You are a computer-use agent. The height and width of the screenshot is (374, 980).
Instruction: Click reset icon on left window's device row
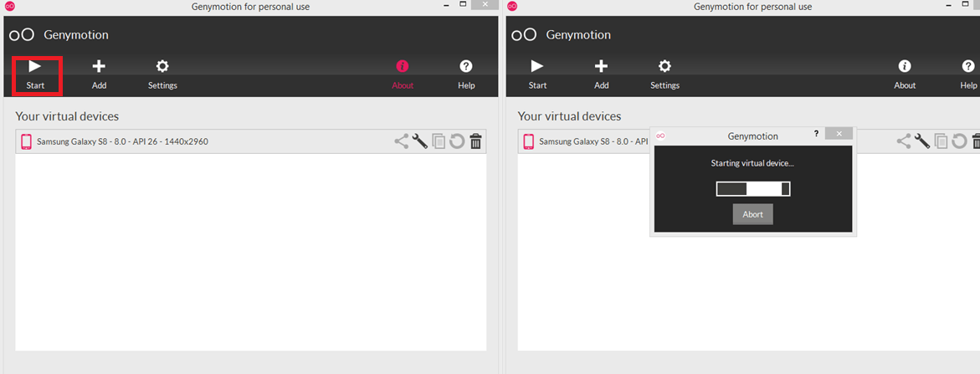(x=457, y=141)
